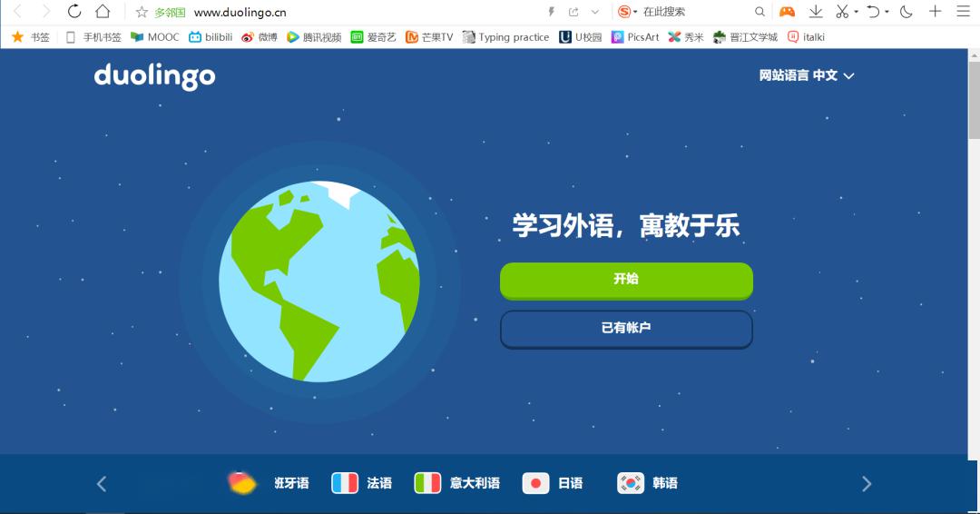Click the 多邻国 site name label

(170, 12)
